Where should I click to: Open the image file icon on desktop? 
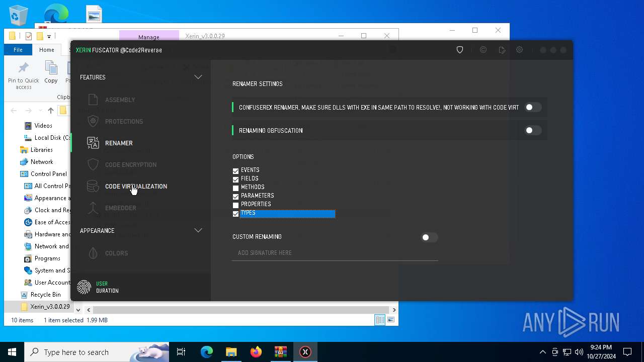pyautogui.click(x=94, y=14)
